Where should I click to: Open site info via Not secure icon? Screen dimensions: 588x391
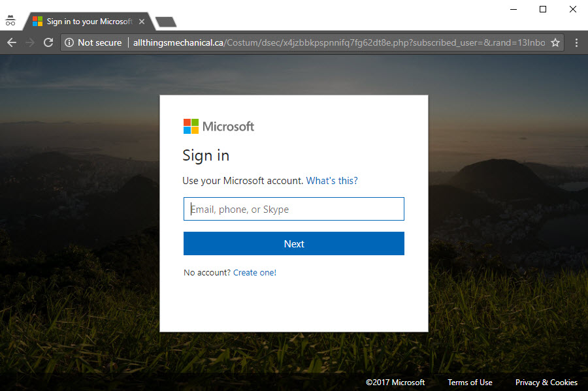click(x=69, y=42)
